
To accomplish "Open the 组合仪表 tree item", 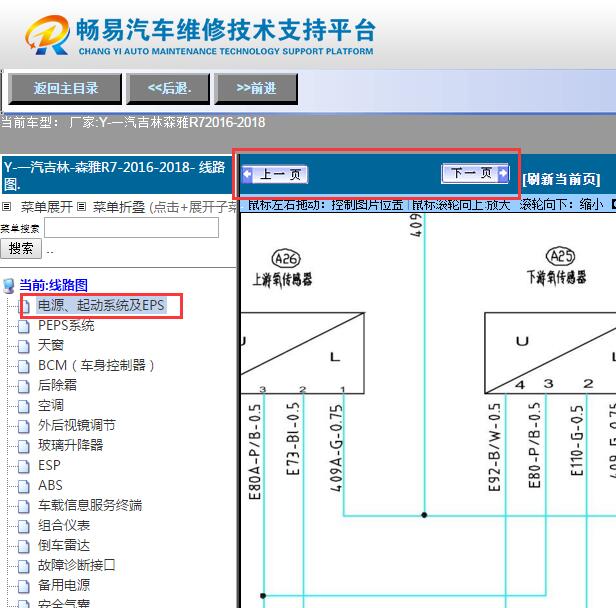I will (64, 526).
